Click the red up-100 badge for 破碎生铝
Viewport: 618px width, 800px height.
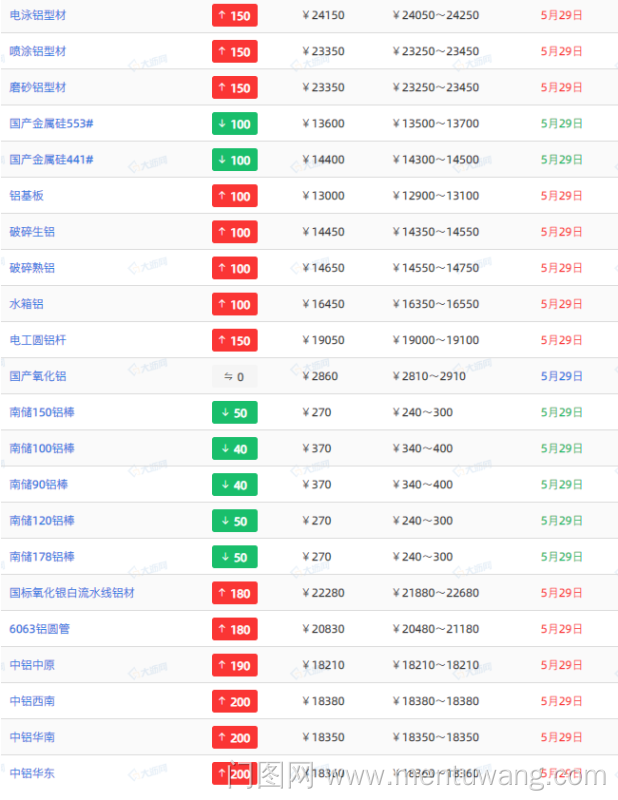[x=234, y=232]
